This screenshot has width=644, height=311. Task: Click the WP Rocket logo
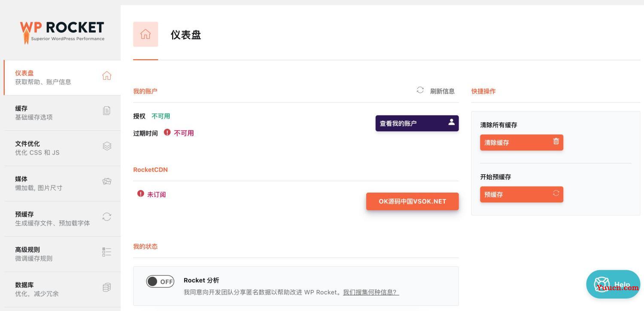(x=62, y=32)
